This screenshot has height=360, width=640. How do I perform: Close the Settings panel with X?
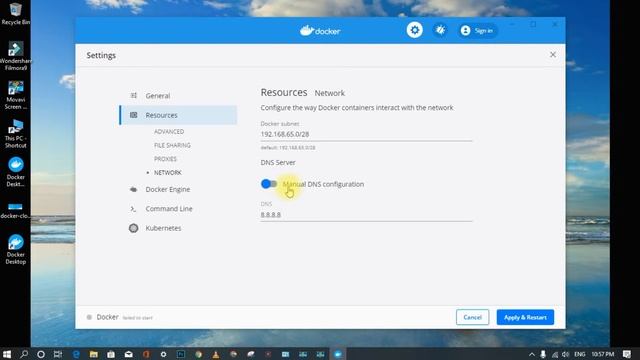point(553,55)
